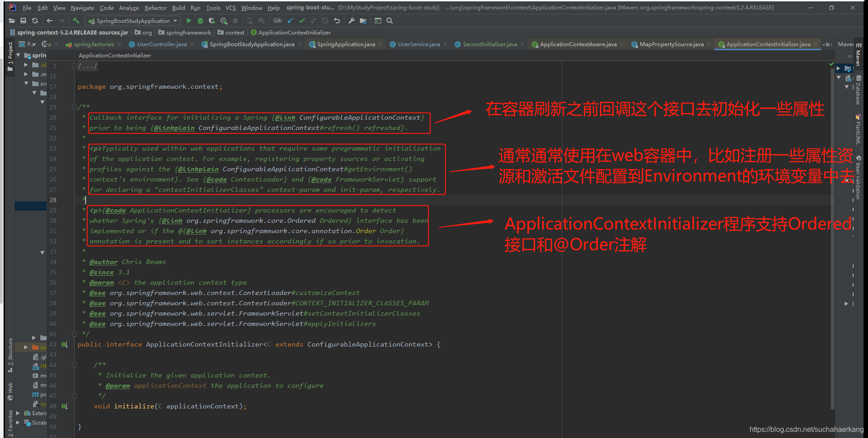Navigate Forward using the right arrow icon
This screenshot has height=438, width=868.
click(x=61, y=21)
